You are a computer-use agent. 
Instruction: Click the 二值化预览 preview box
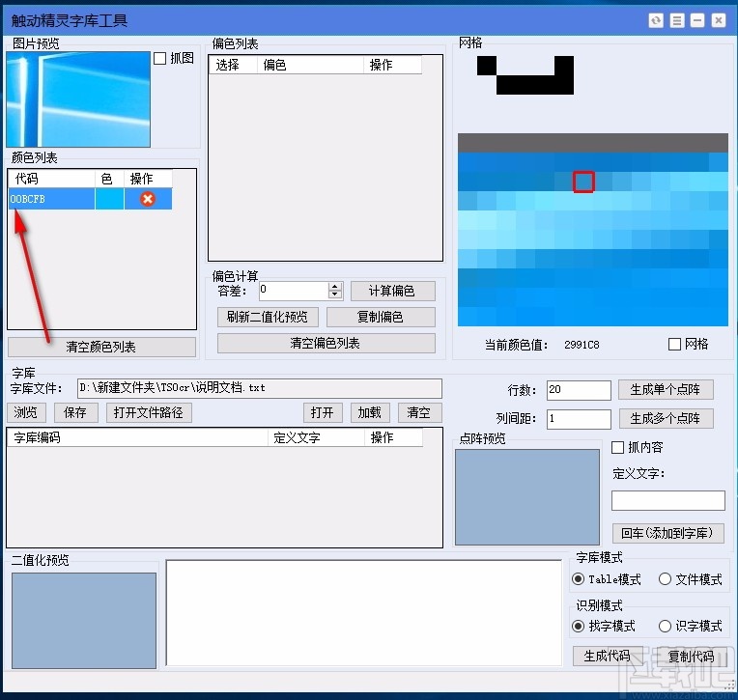tap(84, 621)
